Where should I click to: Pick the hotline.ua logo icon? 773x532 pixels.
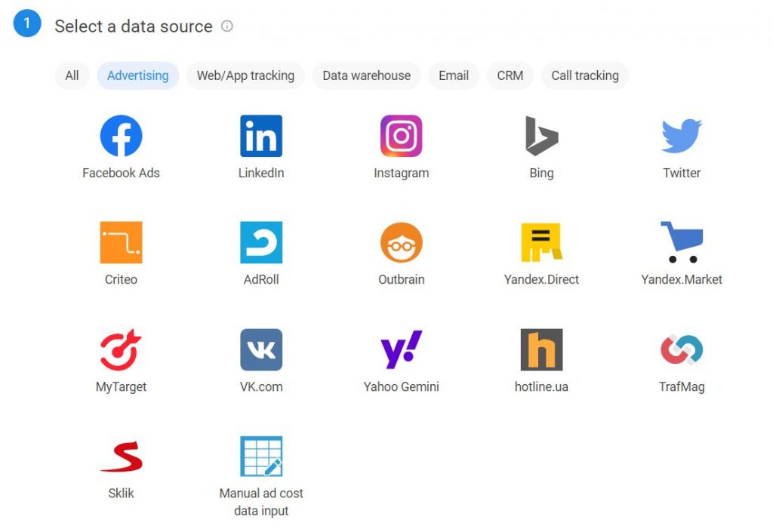541,349
